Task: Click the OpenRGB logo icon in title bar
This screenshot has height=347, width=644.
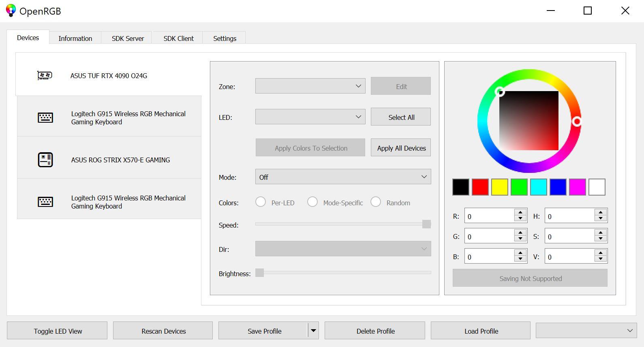Action: point(11,11)
